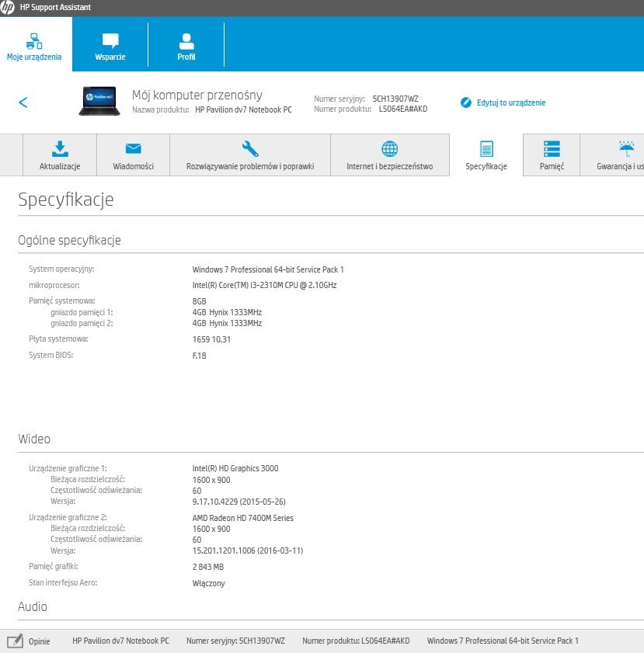The width and height of the screenshot is (644, 653).
Task: Click HP Pavilion dv7 Notebook PC product name
Action: point(243,109)
